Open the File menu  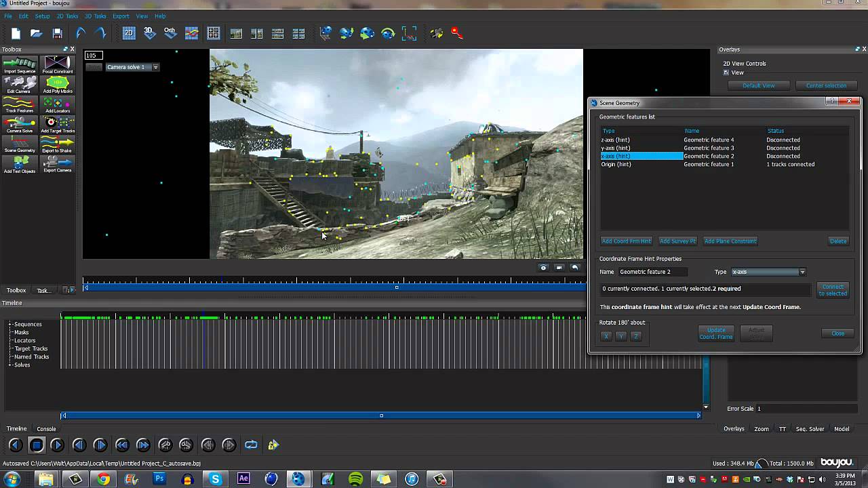click(8, 16)
